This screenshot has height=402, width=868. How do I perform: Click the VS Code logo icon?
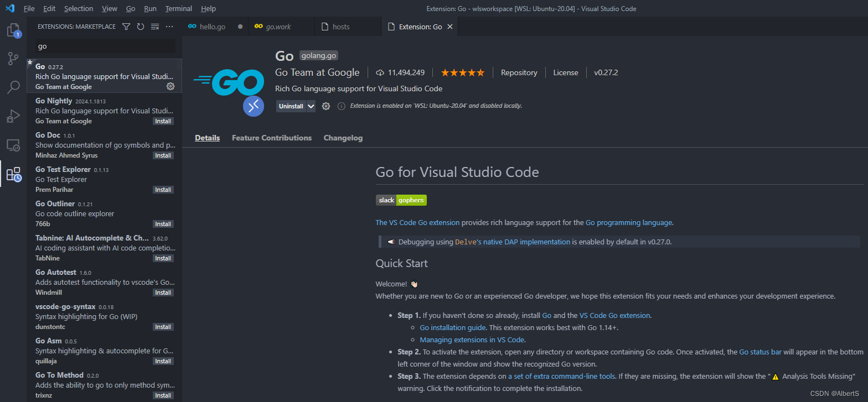[x=10, y=8]
